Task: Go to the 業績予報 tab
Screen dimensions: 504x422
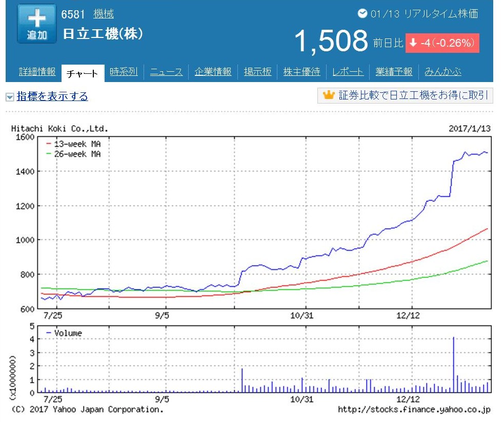Action: 394,72
